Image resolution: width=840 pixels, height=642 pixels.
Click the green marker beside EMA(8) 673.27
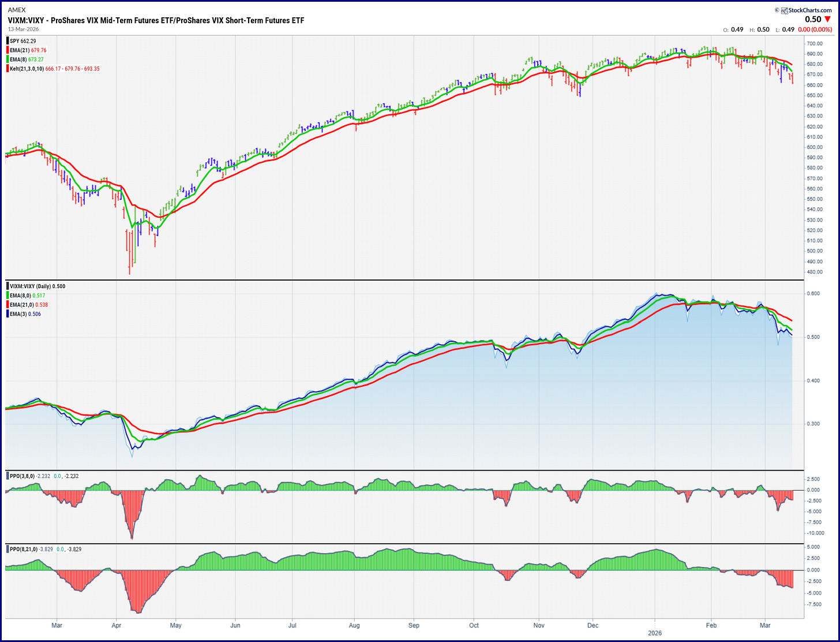click(8, 59)
